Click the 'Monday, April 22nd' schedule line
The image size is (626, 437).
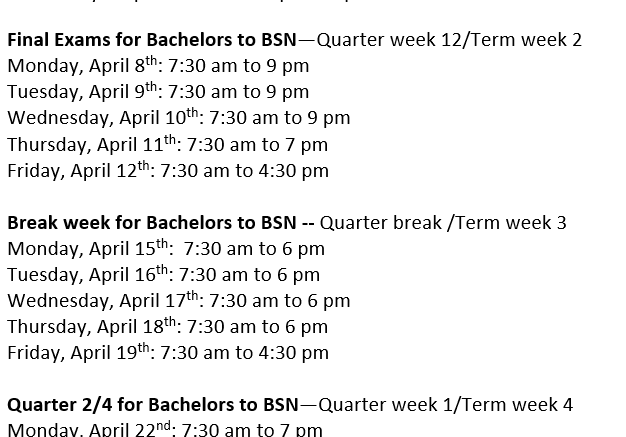pos(165,429)
